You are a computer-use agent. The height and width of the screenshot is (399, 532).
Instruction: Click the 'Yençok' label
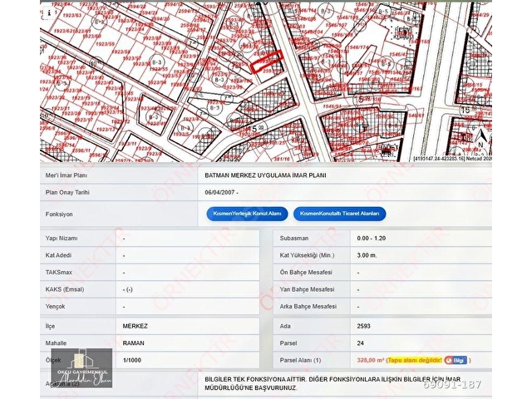point(55,307)
